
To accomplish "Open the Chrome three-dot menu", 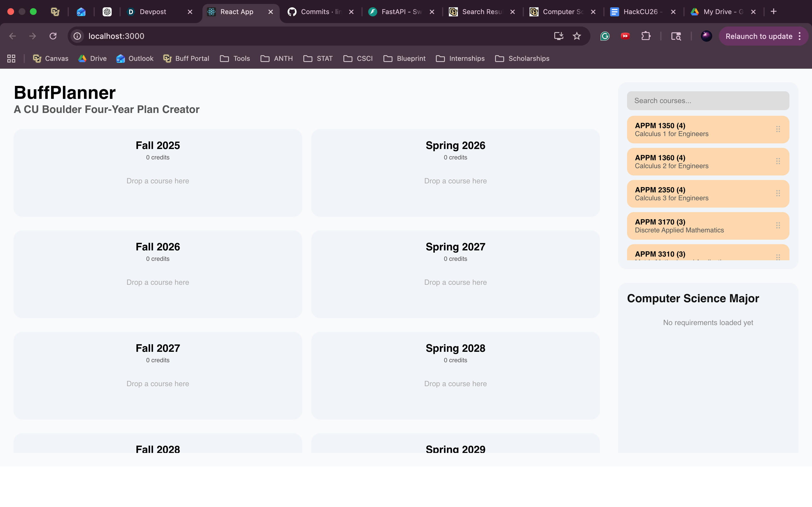I will (800, 36).
